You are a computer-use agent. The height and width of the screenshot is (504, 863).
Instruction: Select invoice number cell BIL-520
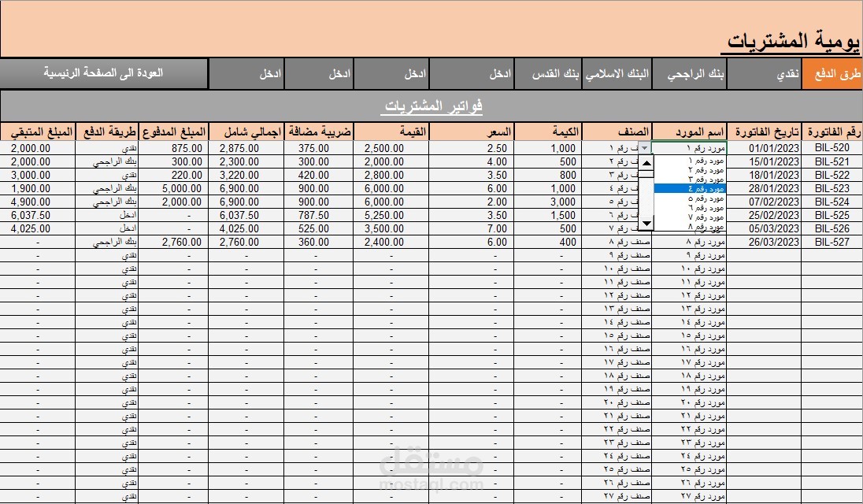pos(832,148)
